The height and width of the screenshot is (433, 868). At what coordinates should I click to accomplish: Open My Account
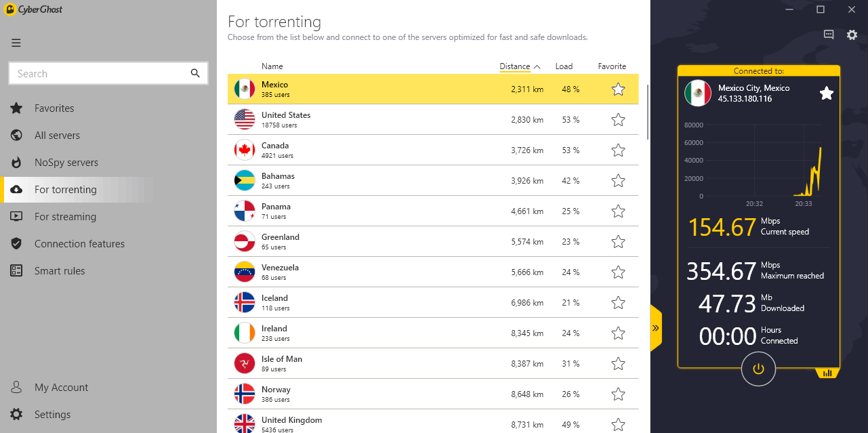(61, 388)
